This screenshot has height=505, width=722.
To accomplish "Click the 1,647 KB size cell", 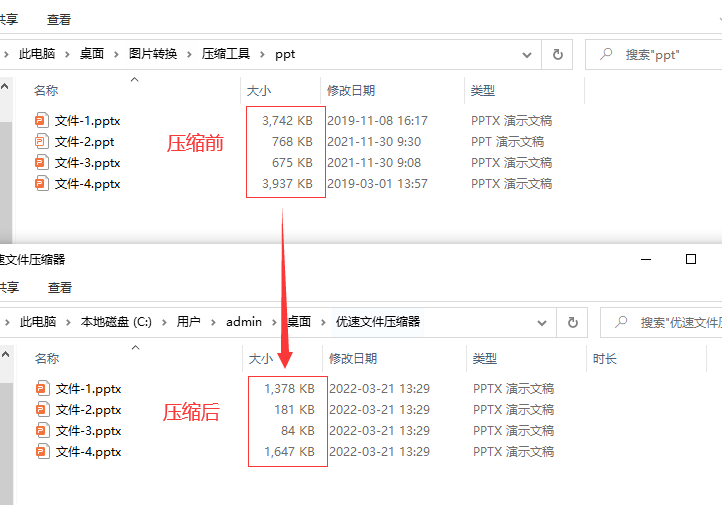I will (289, 452).
